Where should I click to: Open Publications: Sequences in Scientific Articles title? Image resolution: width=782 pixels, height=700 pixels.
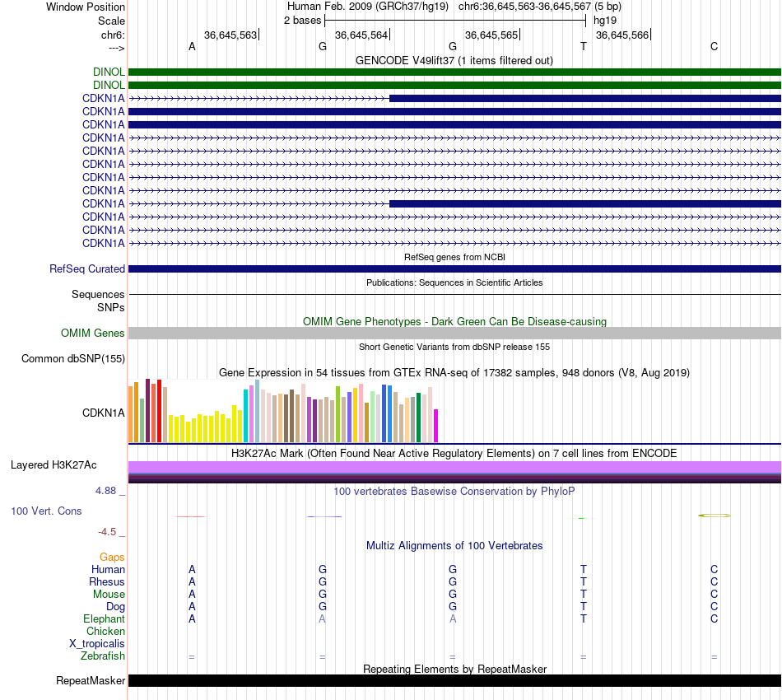454,282
